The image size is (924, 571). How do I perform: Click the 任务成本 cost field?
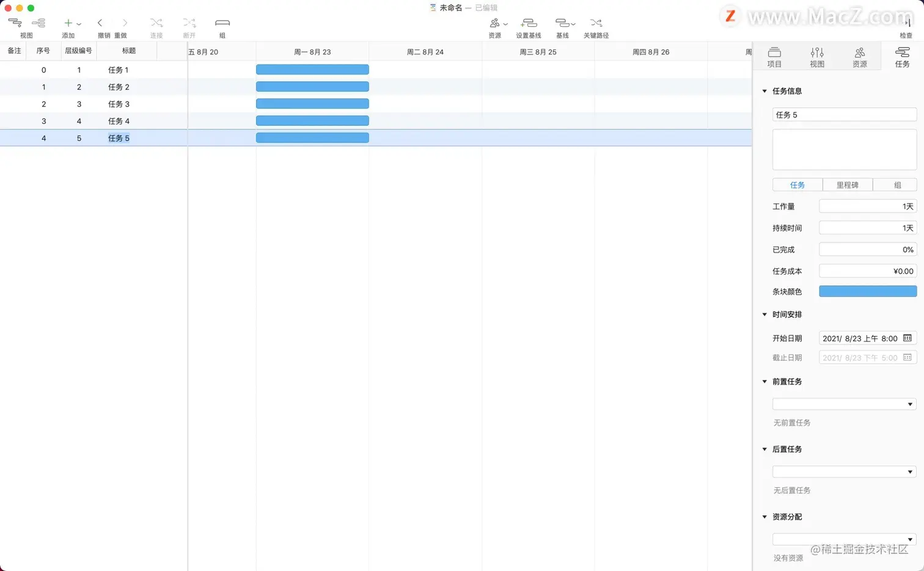click(x=868, y=271)
